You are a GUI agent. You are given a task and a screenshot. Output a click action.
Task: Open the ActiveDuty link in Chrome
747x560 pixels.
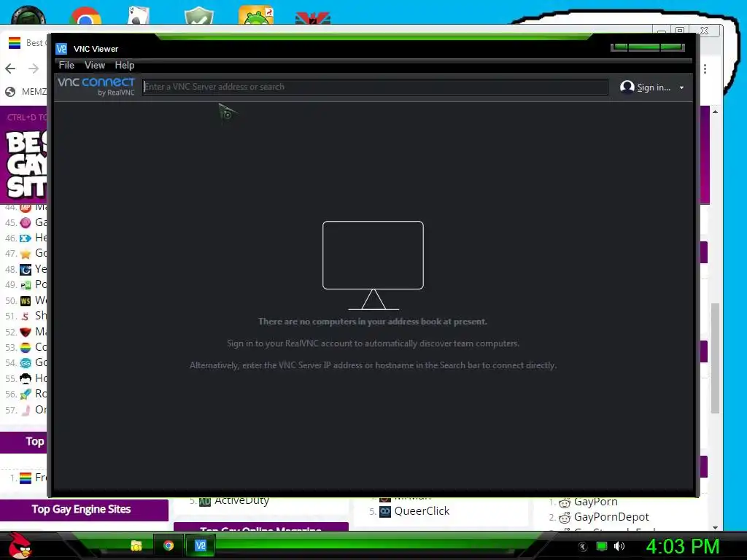pos(241,500)
